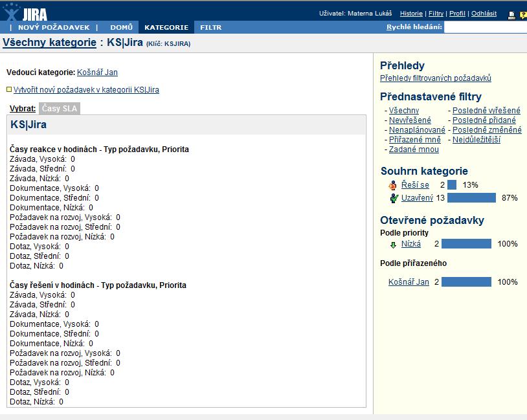Go to the DOMŮ tab
Screen dimensions: 527x420
pyautogui.click(x=121, y=28)
